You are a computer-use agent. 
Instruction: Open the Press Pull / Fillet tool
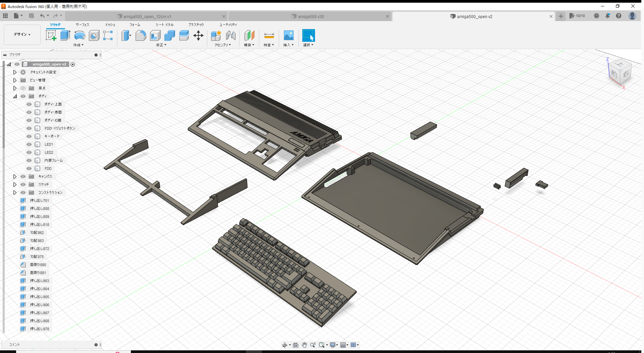(x=126, y=35)
